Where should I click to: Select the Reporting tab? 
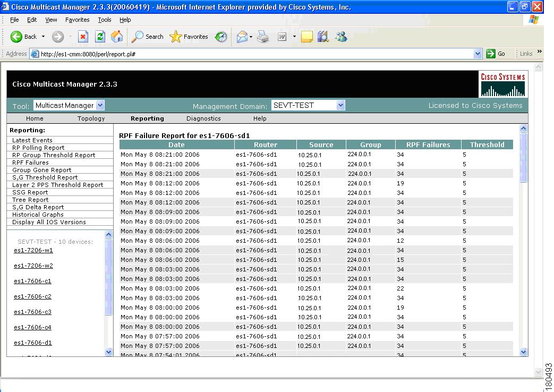coord(147,118)
